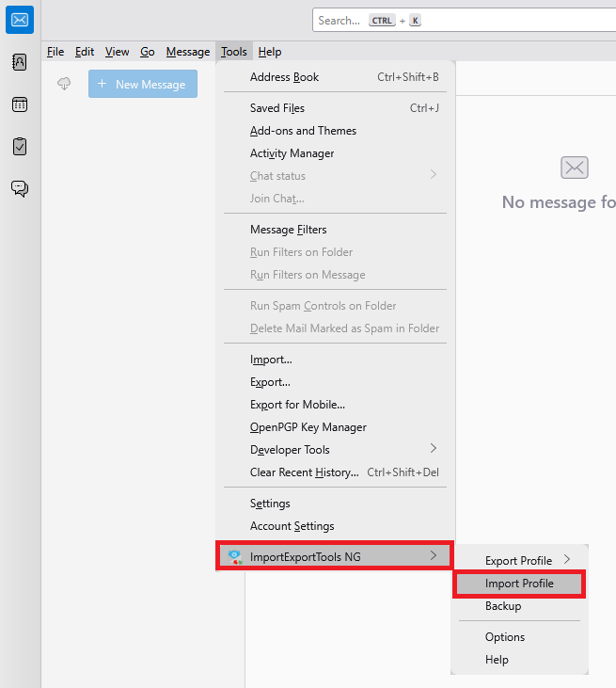This screenshot has height=688, width=616.
Task: Open the View menu
Action: coord(117,52)
